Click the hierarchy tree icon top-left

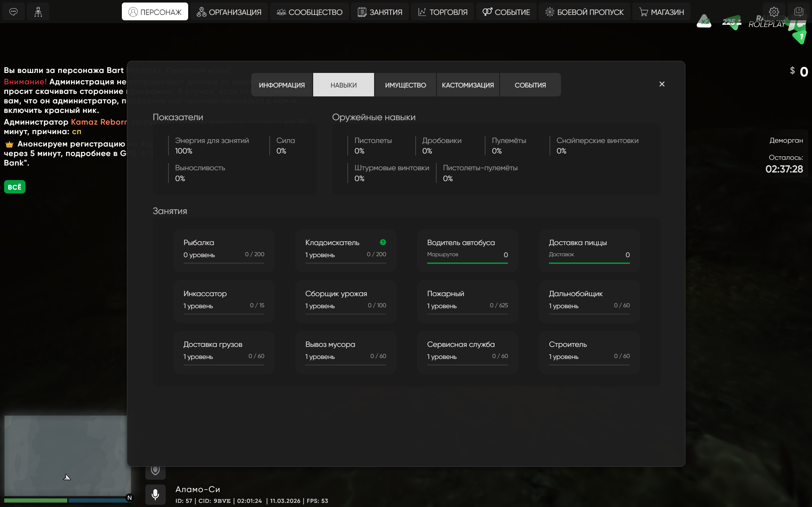point(38,12)
